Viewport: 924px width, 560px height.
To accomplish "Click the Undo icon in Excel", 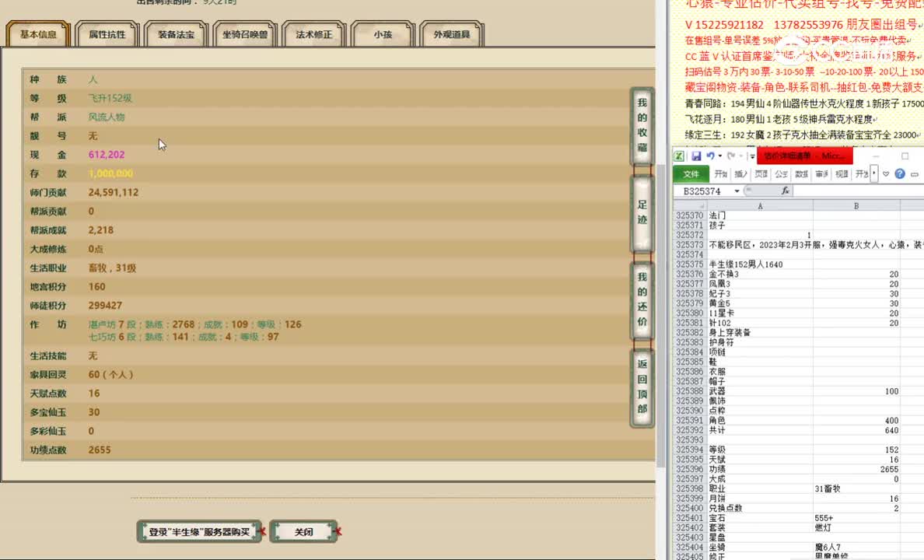I will coord(711,156).
